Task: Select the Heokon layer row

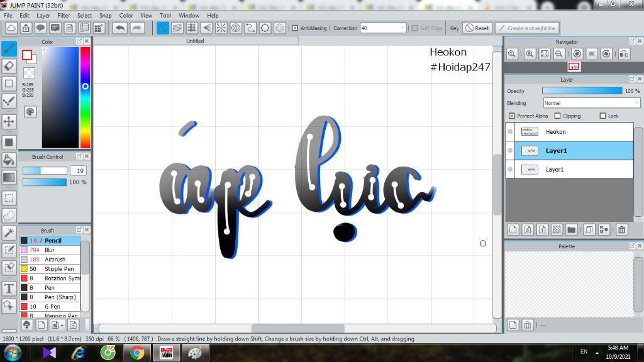Action: [569, 132]
